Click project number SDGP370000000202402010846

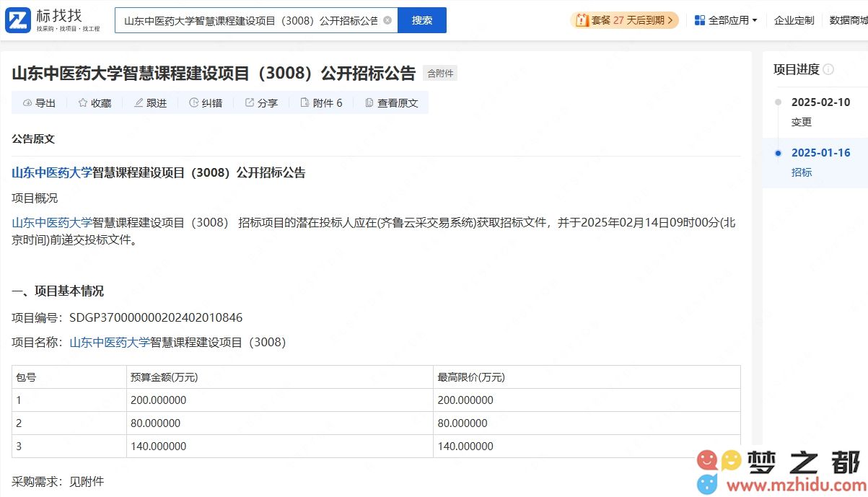pos(156,317)
